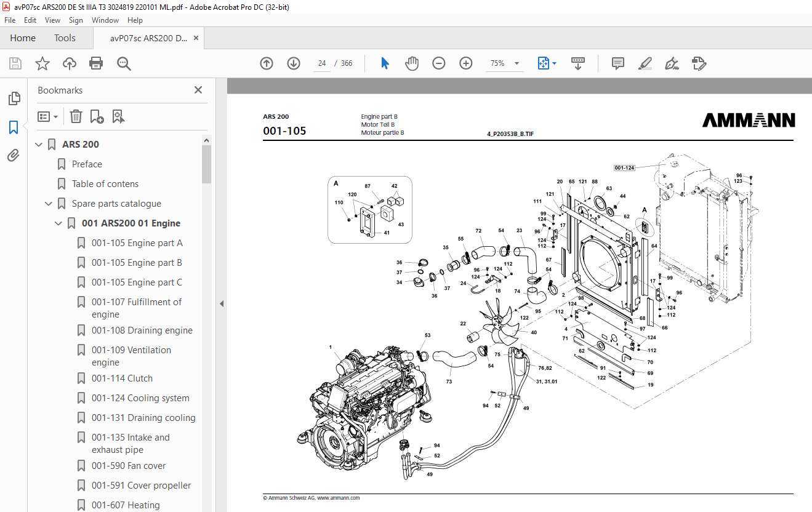Open the Page Thumbnails panel

(14, 98)
